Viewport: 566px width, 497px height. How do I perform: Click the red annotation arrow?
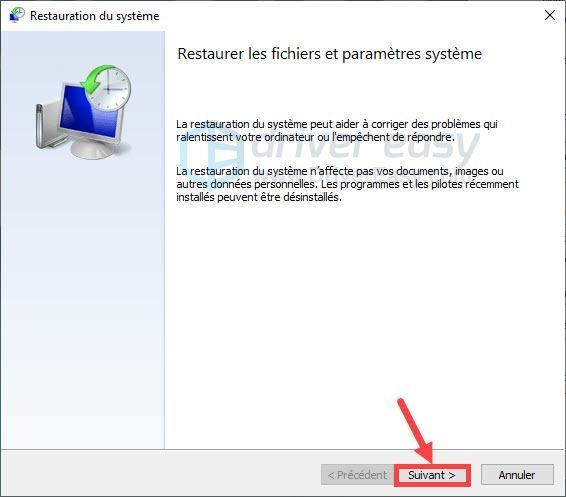(415, 430)
